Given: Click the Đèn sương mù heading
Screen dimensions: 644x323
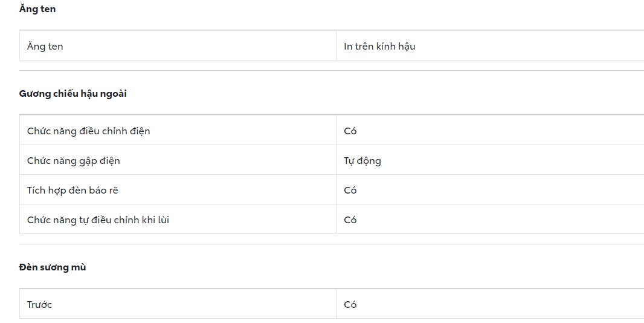Looking at the screenshot, I should coord(53,267).
